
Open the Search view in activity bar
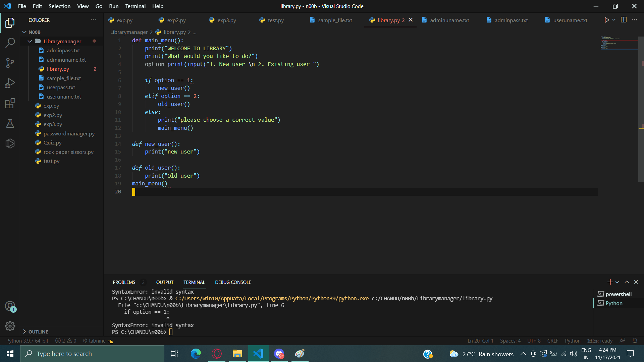(10, 43)
